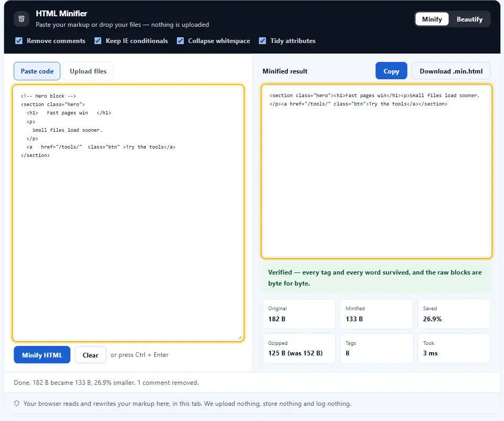
Task: Select the Gzipped 125 B stat card
Action: click(299, 349)
